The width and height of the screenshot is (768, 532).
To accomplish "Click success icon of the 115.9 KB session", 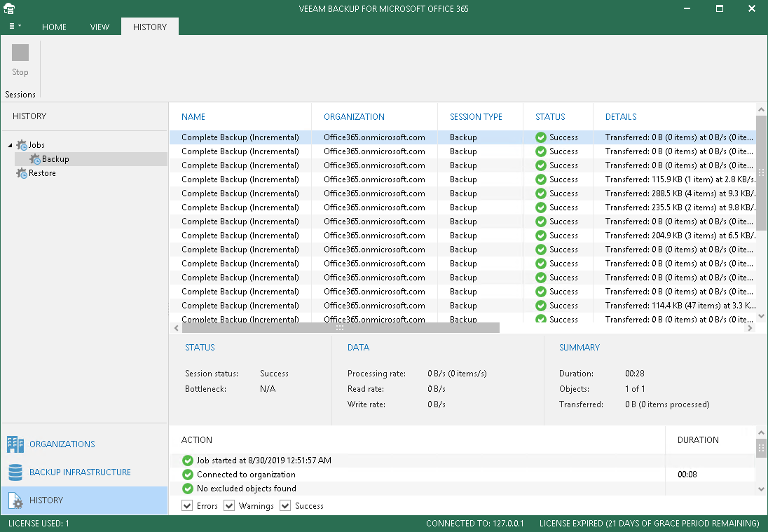I will (x=541, y=179).
